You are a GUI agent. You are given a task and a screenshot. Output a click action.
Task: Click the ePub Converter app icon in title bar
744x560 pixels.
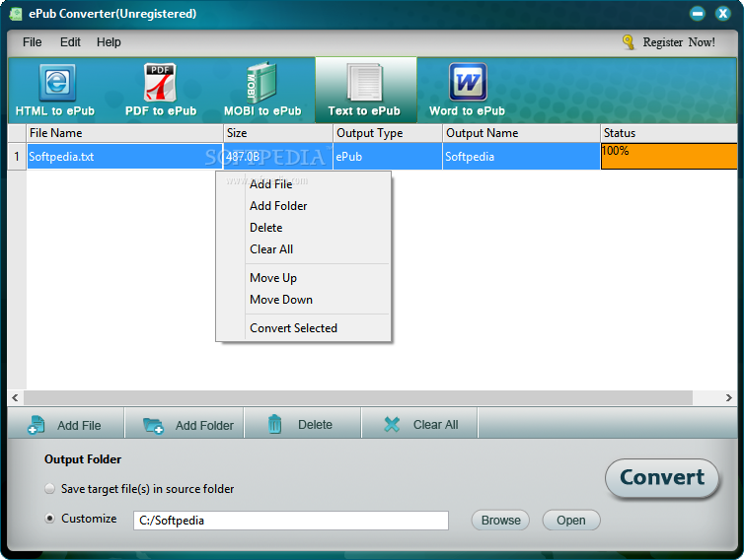pyautogui.click(x=16, y=14)
